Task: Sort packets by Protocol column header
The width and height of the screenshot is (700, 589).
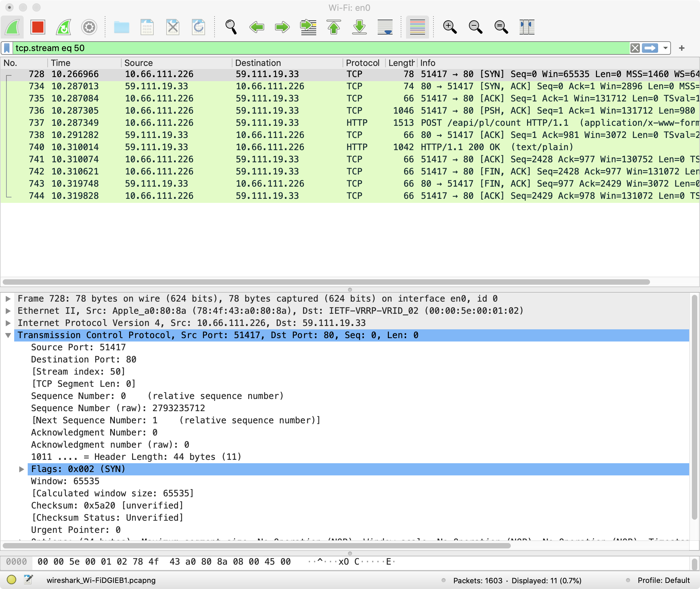Action: click(362, 63)
